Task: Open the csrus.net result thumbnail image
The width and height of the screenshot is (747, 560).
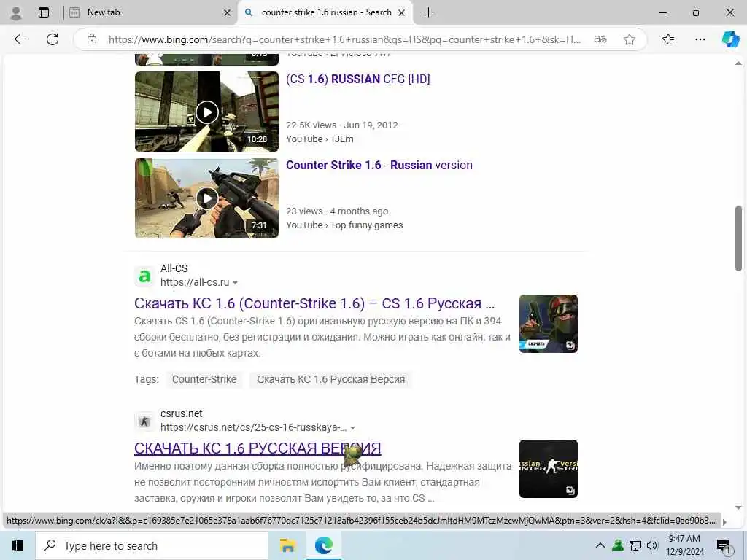Action: (549, 469)
